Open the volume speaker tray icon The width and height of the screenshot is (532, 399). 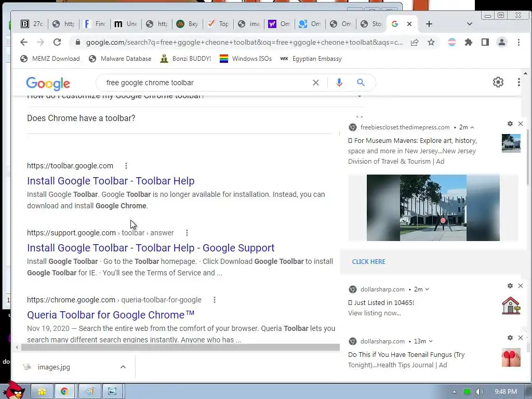click(479, 392)
